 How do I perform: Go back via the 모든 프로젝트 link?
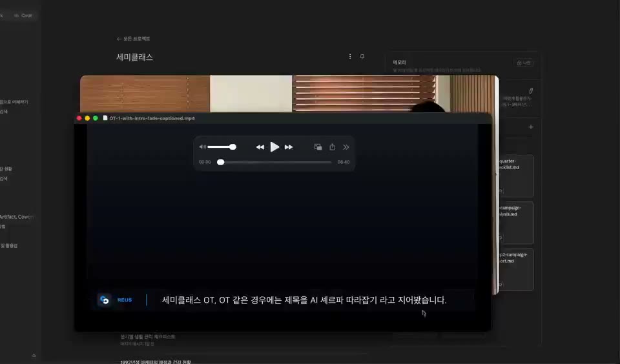pos(133,39)
